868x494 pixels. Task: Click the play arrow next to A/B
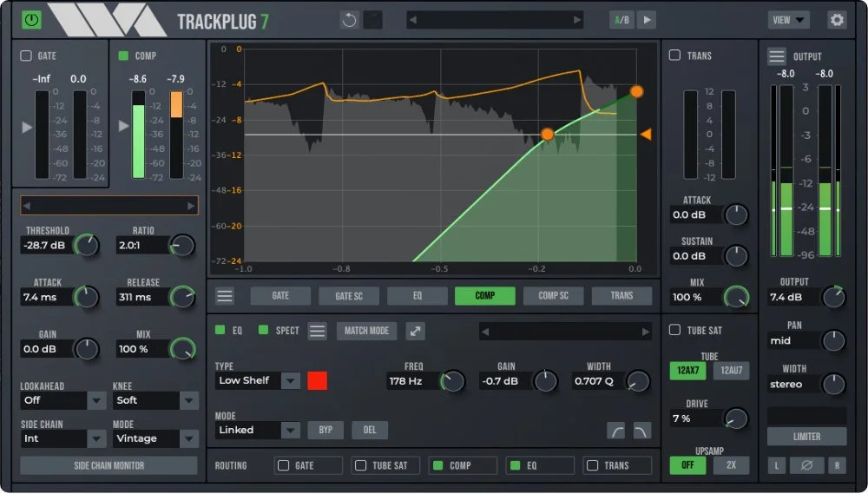pos(647,21)
